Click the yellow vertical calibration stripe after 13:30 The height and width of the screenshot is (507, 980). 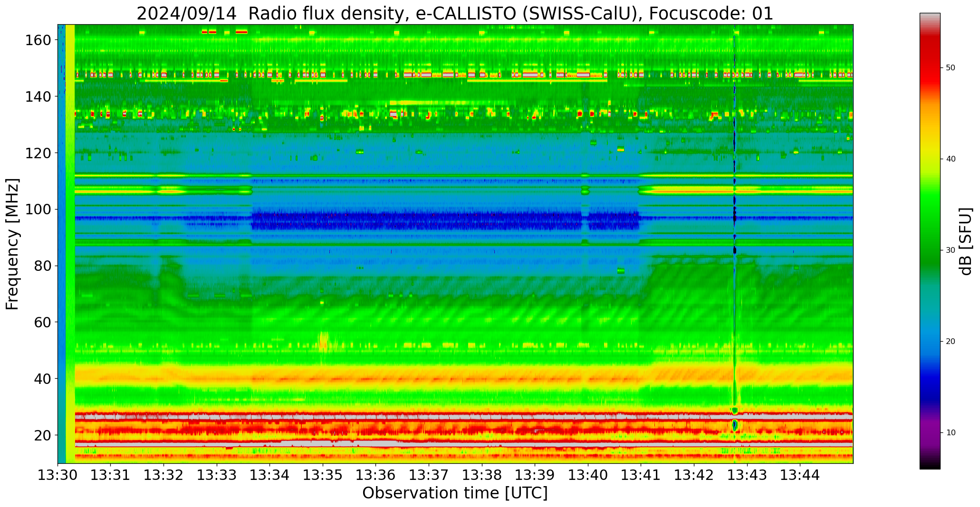click(x=70, y=244)
